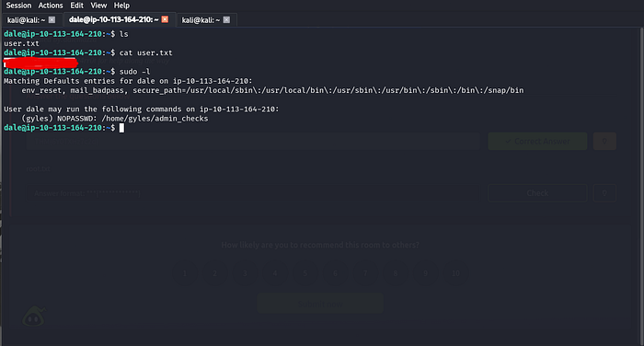Click the terminal cursor at the last prompt

click(x=121, y=128)
